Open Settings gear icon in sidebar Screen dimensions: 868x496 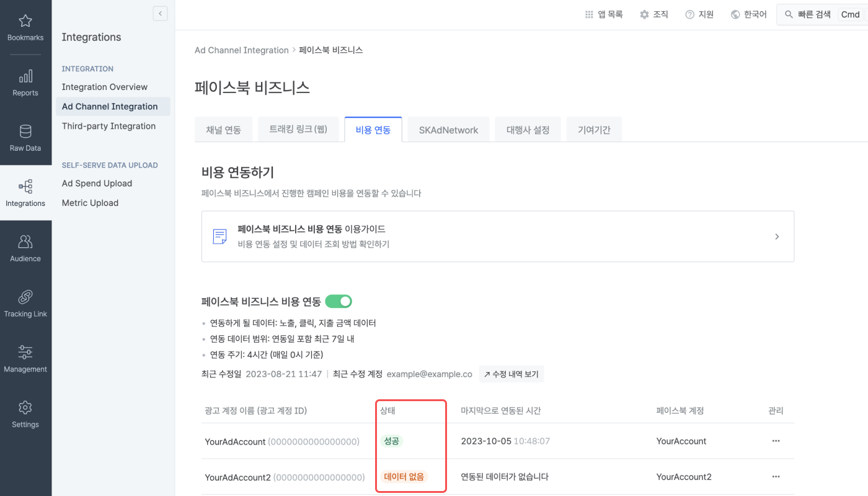25,407
